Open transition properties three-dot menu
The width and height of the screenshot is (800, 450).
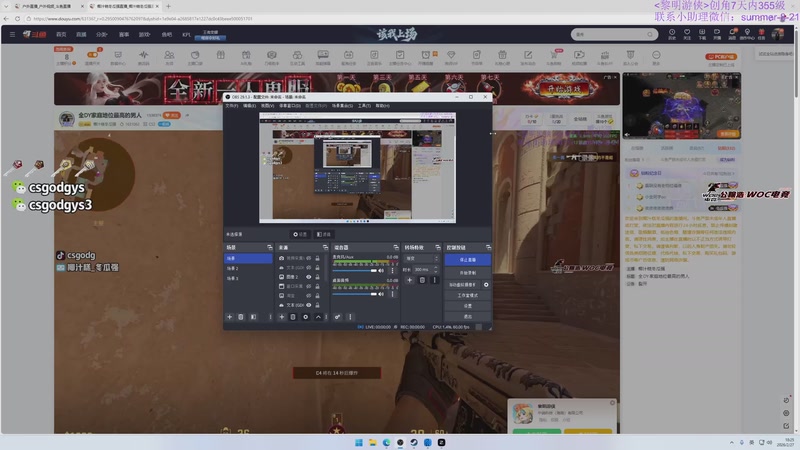pyautogui.click(x=435, y=280)
